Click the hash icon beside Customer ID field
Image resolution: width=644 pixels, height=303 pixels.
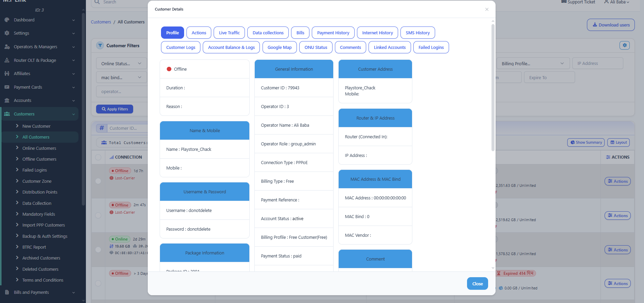click(x=102, y=128)
